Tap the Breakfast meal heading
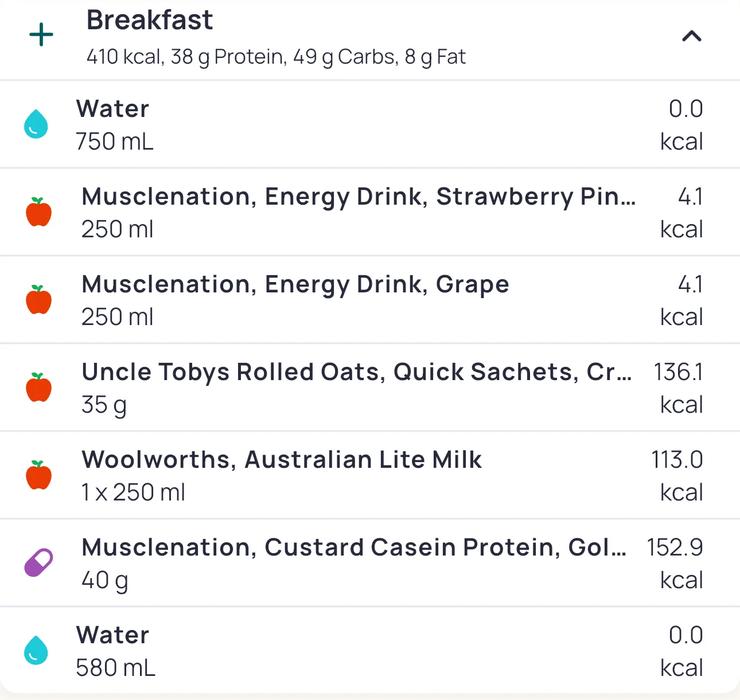 coord(149,20)
